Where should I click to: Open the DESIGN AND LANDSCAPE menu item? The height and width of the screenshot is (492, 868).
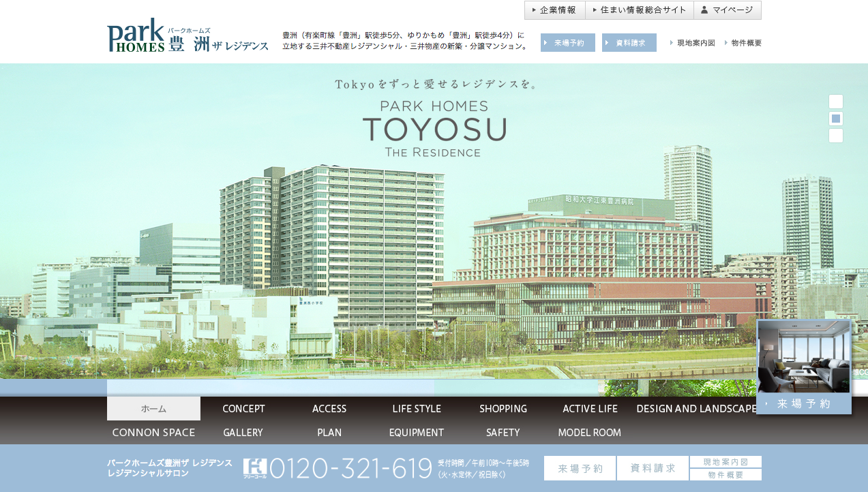[696, 409]
